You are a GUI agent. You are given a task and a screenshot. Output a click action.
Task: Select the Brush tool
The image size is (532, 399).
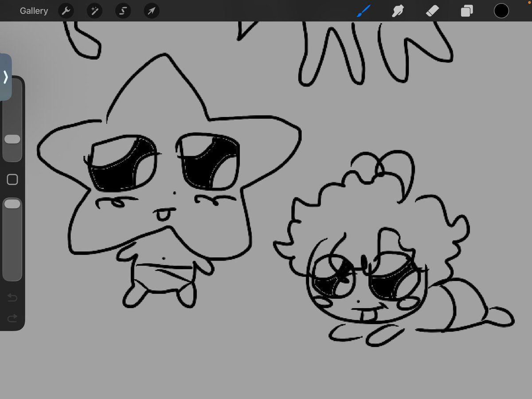(364, 11)
